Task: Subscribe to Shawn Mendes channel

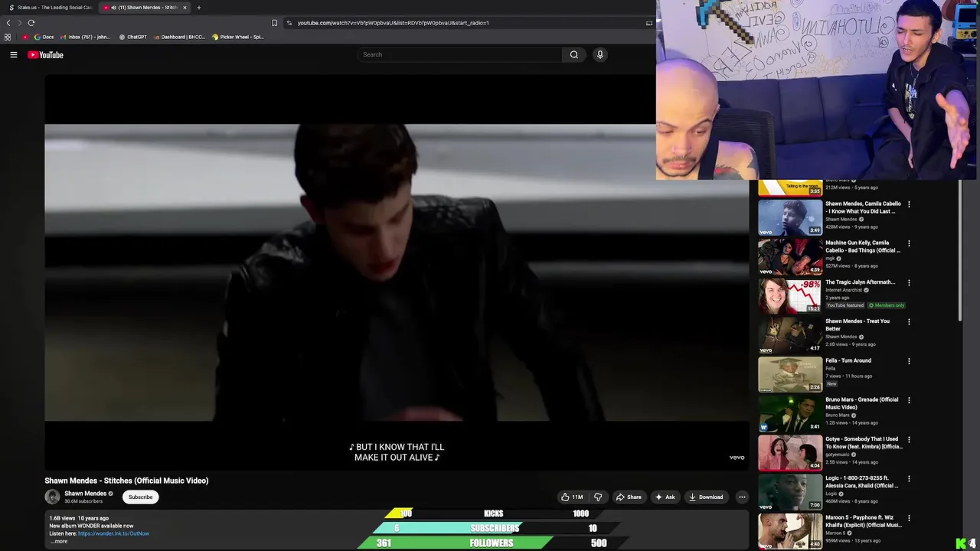Action: point(140,497)
